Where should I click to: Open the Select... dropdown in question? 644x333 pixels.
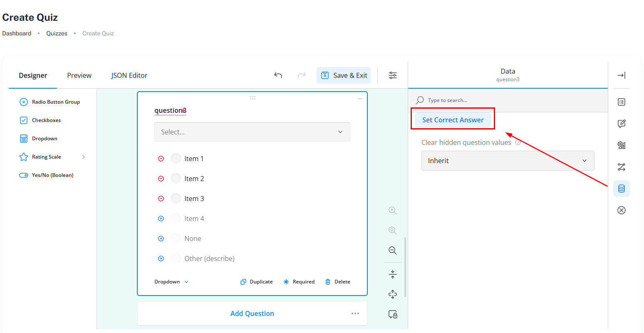tap(252, 132)
